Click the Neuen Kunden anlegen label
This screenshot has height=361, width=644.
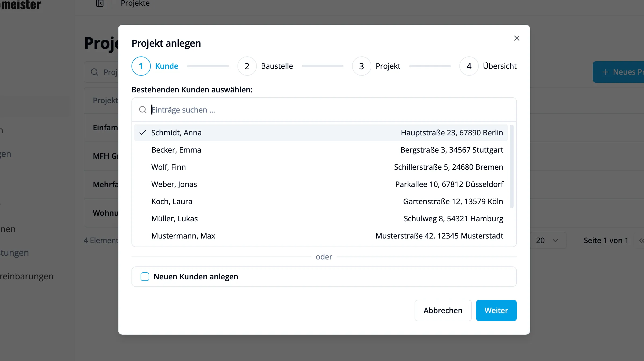tap(196, 277)
